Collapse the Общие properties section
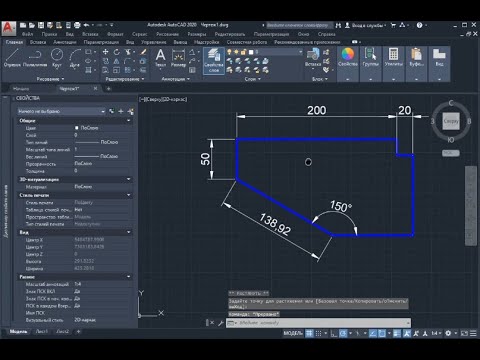 [x=128, y=121]
